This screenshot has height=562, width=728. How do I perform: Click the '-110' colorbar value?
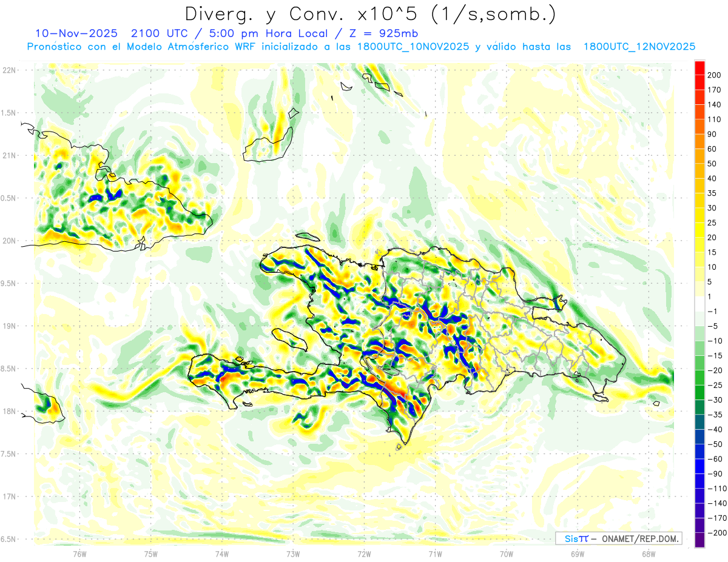[x=717, y=489]
